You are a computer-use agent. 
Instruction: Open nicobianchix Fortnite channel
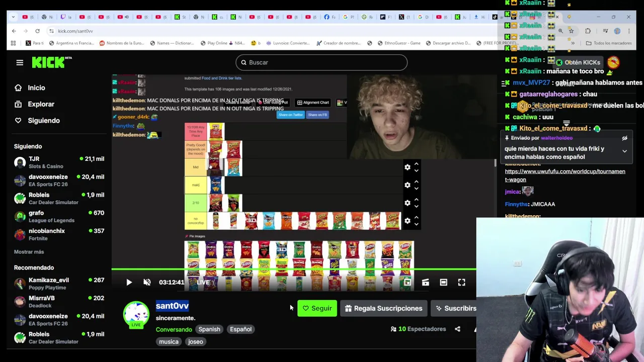pyautogui.click(x=59, y=234)
